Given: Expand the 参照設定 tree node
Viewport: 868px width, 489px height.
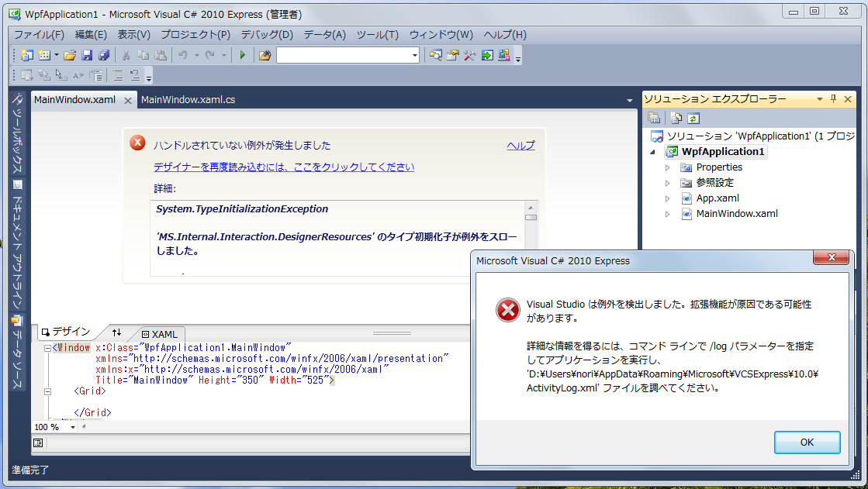Looking at the screenshot, I should tap(668, 183).
